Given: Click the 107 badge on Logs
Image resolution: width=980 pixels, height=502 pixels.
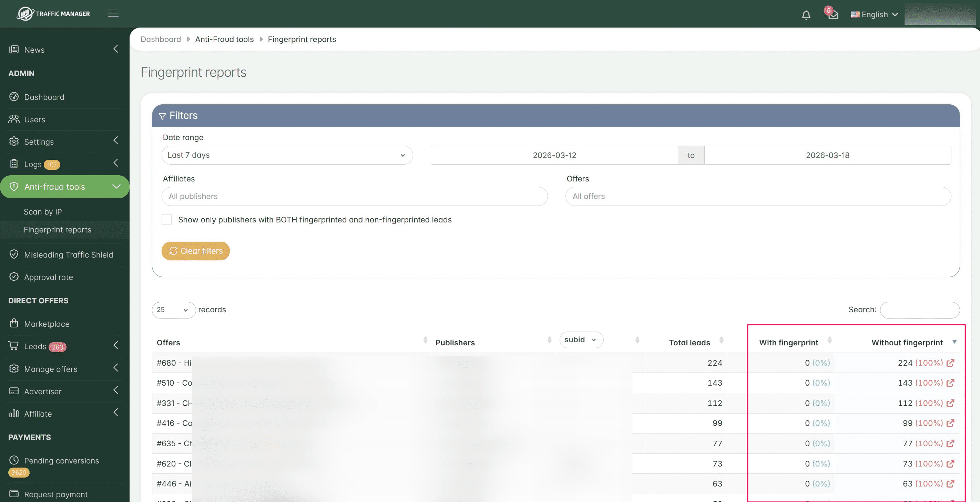Looking at the screenshot, I should tap(52, 165).
